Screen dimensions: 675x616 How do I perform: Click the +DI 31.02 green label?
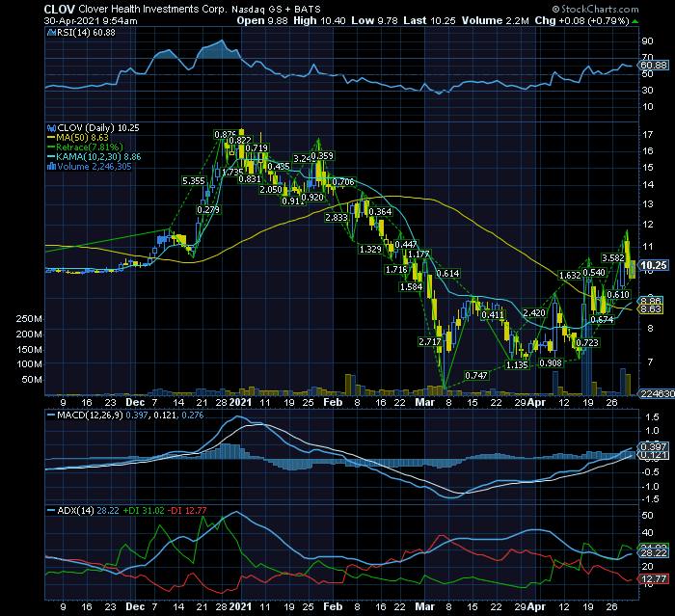click(x=144, y=511)
